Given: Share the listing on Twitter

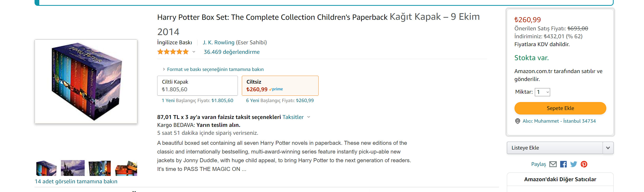Looking at the screenshot, I should 574,164.
